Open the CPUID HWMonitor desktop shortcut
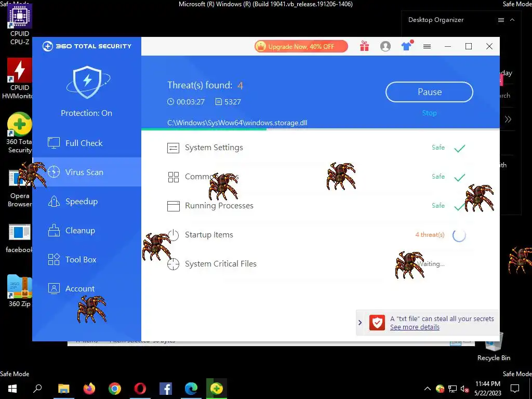 [20, 79]
